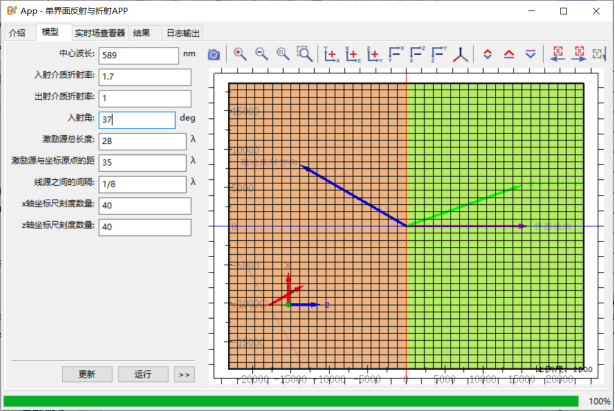
Task: Open the 日志输出 tab
Action: pos(183,33)
